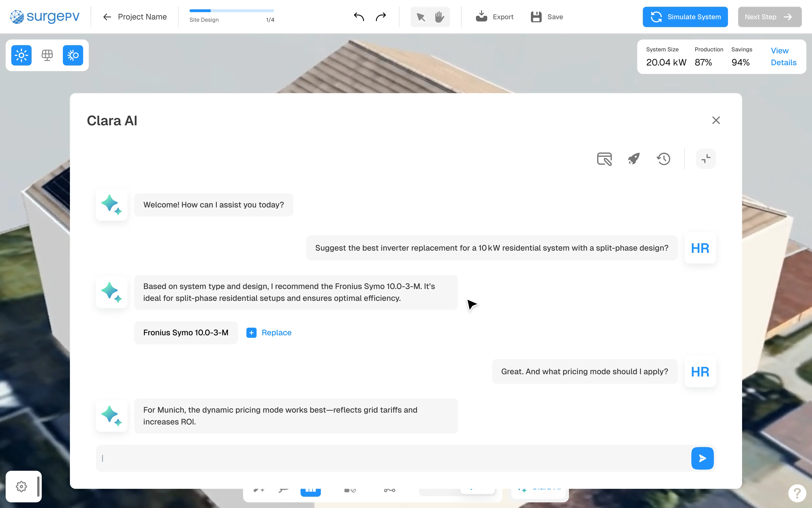Select the Fronius Symo 10.0-3-M chip
812x508 pixels.
(x=186, y=333)
